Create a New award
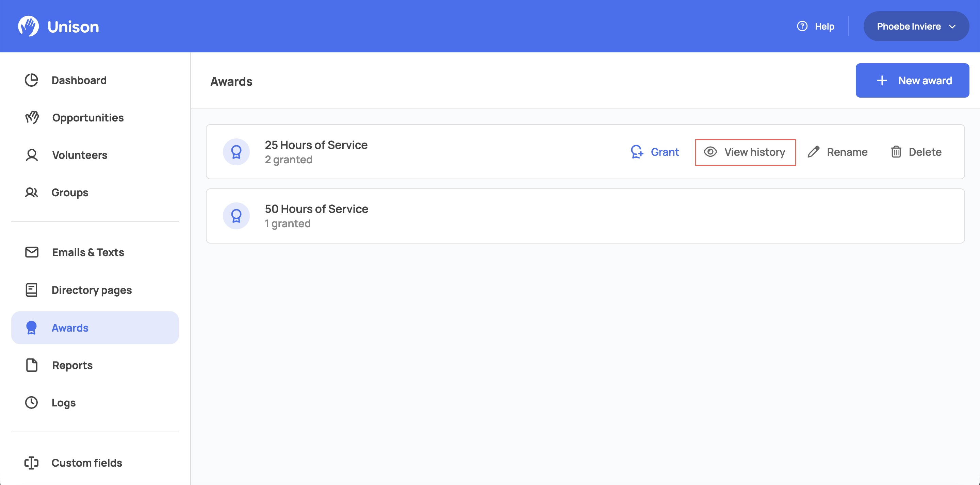 click(912, 81)
